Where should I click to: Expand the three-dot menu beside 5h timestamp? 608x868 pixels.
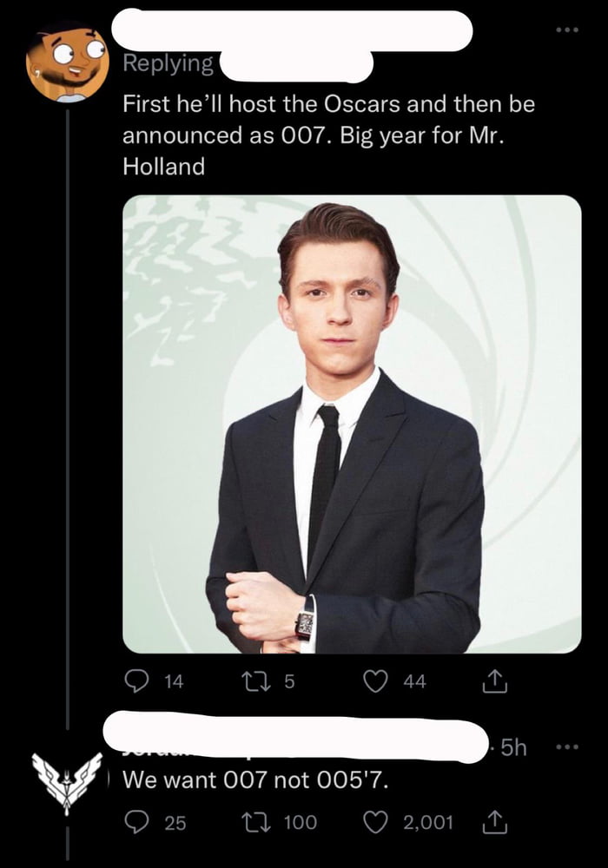point(566,745)
